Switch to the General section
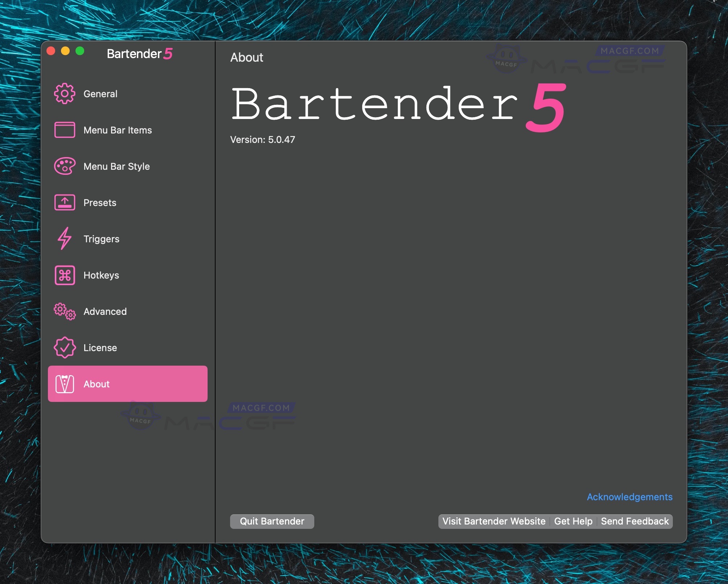728x584 pixels. point(101,94)
